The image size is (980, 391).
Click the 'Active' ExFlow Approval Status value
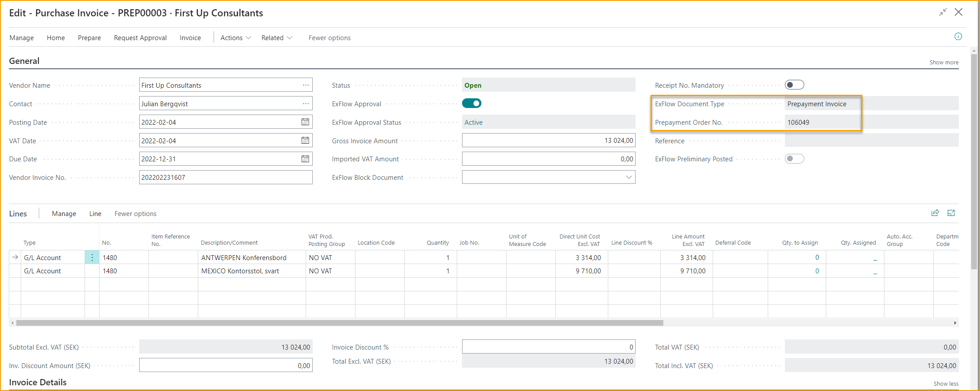(473, 122)
